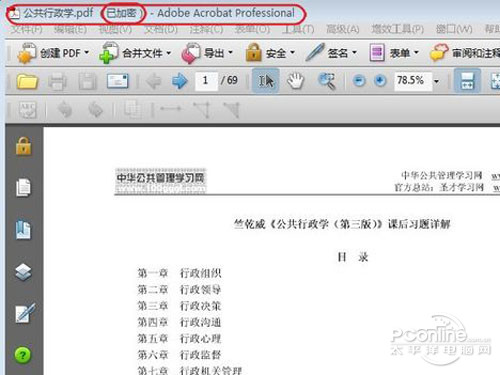The image size is (500, 375).
Task: Expand the Forms dropdown arrow
Action: click(416, 53)
